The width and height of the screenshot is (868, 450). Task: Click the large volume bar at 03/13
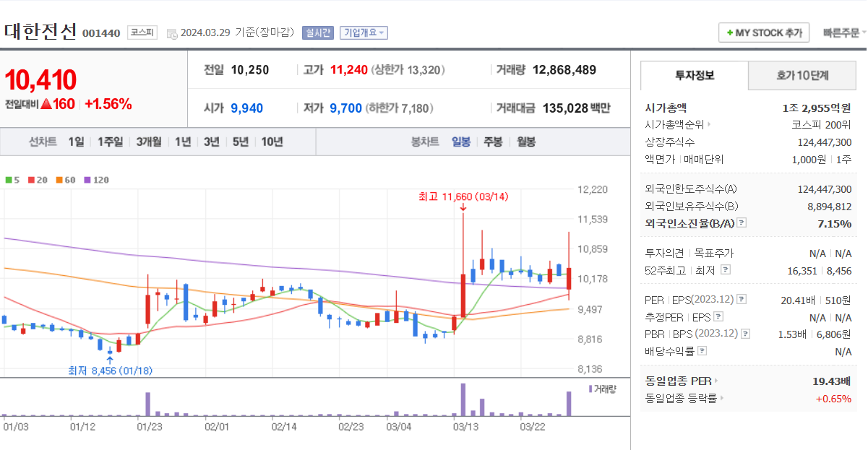[463, 399]
